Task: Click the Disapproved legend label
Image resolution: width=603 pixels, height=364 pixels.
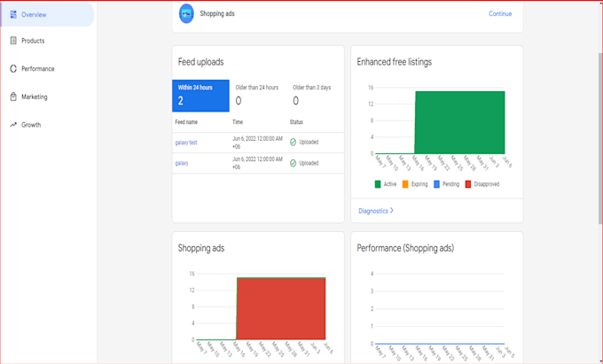Action: click(487, 184)
